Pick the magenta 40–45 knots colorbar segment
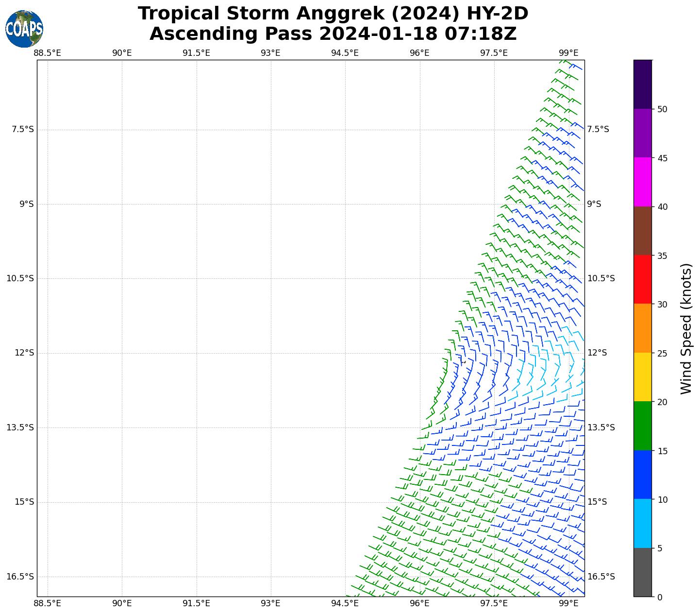Viewport: 700px width, 614px height. [642, 182]
